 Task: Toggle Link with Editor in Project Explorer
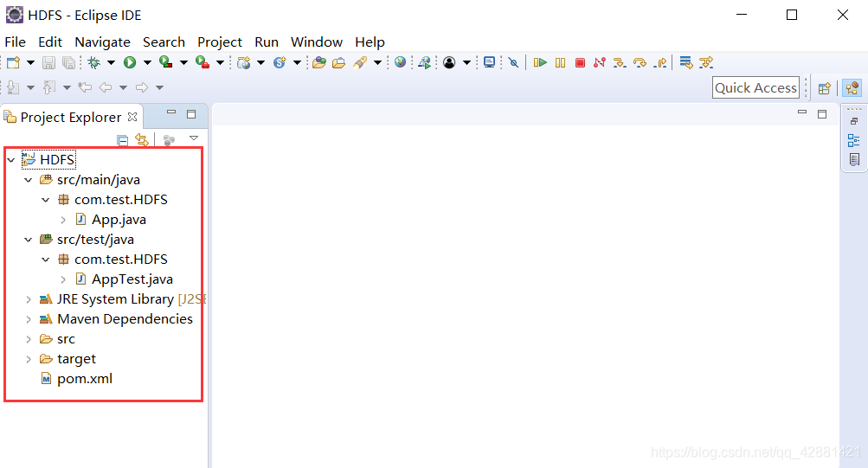[x=142, y=140]
